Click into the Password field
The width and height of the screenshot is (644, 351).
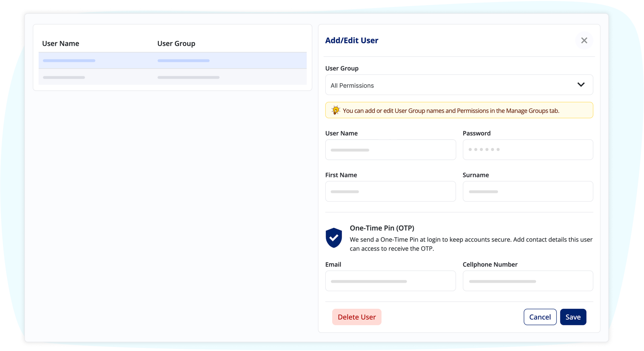click(528, 150)
